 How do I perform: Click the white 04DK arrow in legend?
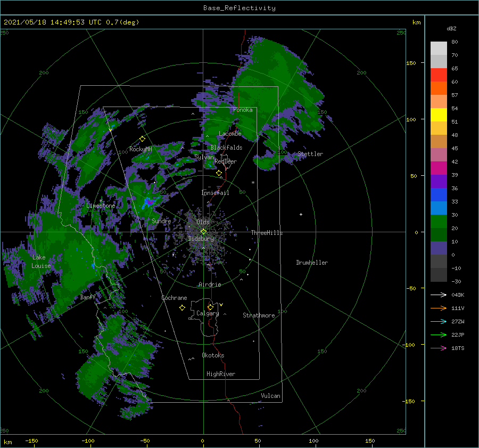click(439, 295)
